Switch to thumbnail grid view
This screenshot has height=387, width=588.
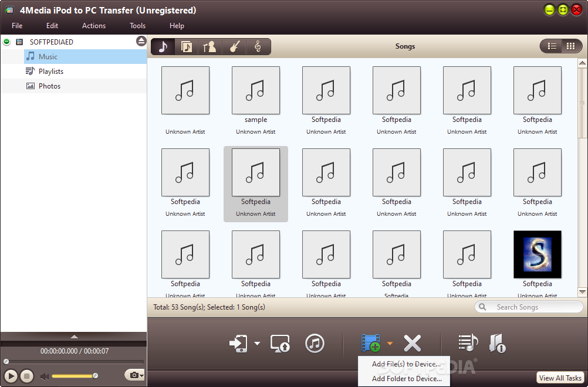tap(571, 46)
